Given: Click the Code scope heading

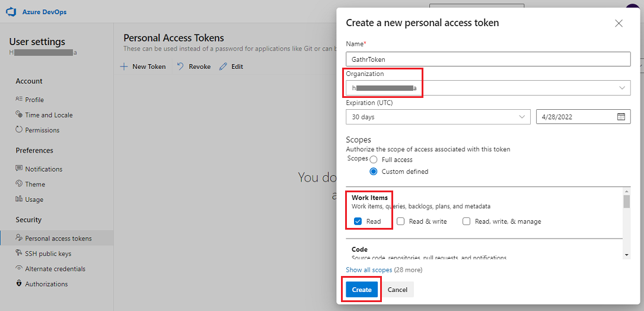Looking at the screenshot, I should [359, 249].
